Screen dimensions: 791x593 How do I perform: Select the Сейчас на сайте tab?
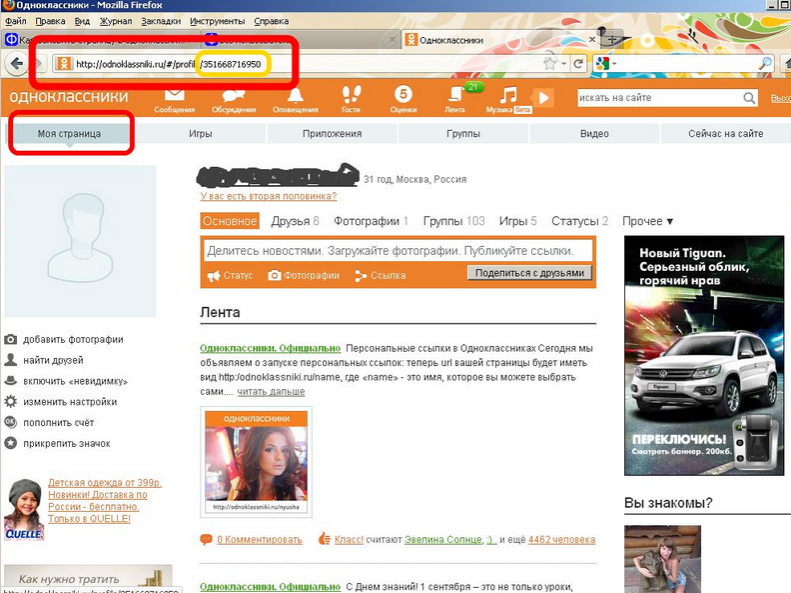725,134
